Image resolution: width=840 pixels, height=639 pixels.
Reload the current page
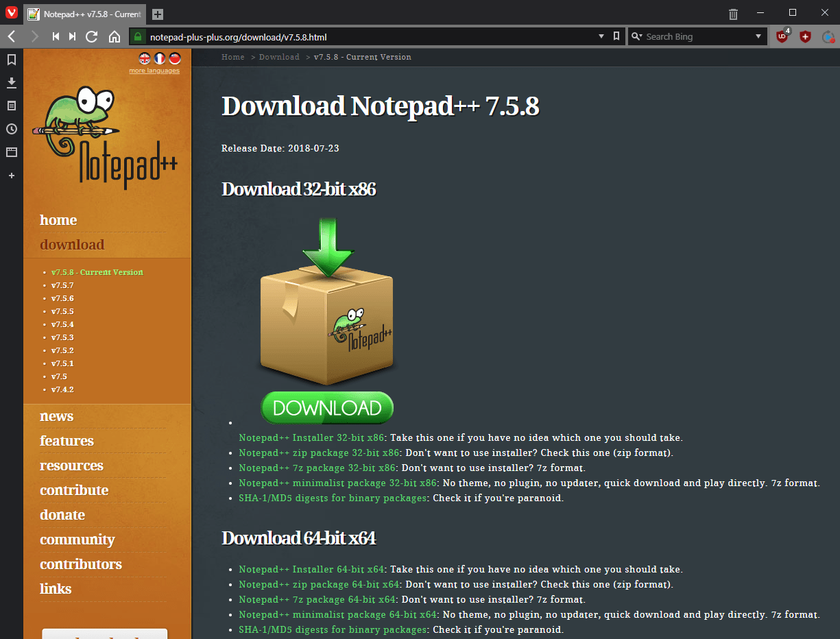[91, 36]
